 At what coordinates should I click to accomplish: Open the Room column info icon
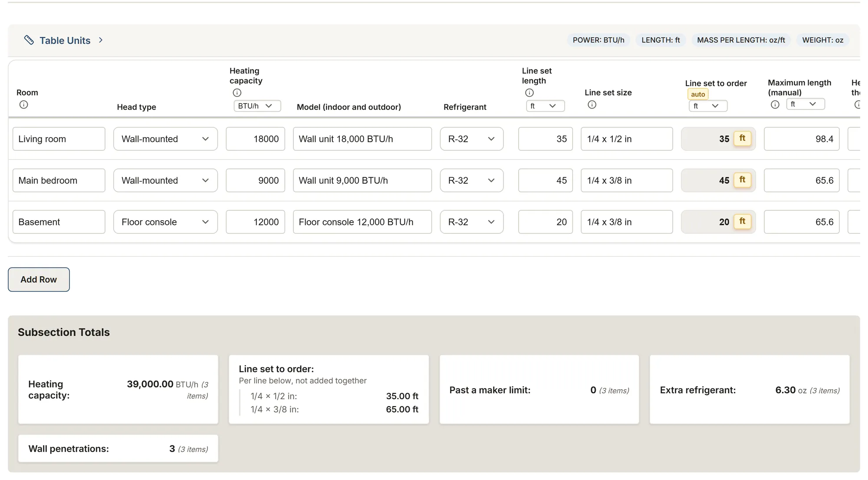click(x=24, y=105)
